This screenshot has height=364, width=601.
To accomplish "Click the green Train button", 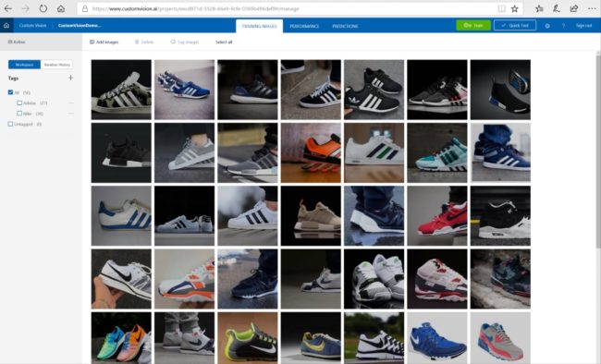I will (473, 25).
